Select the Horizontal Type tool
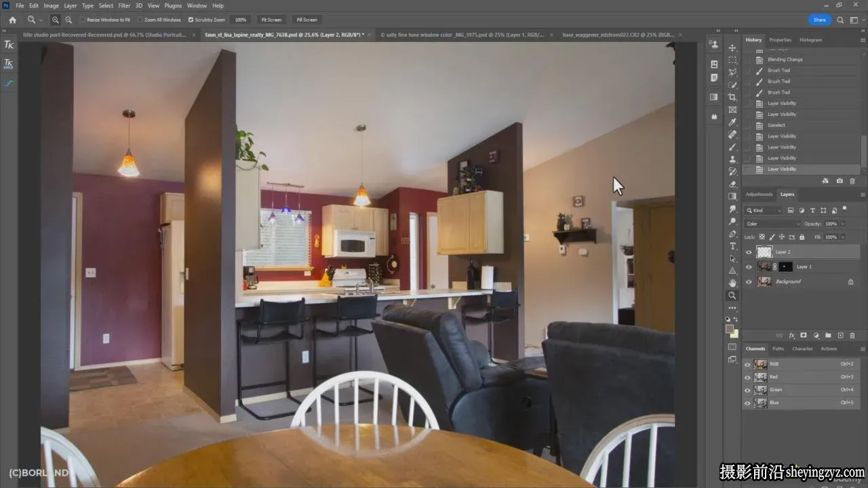Image resolution: width=868 pixels, height=488 pixels. point(732,246)
